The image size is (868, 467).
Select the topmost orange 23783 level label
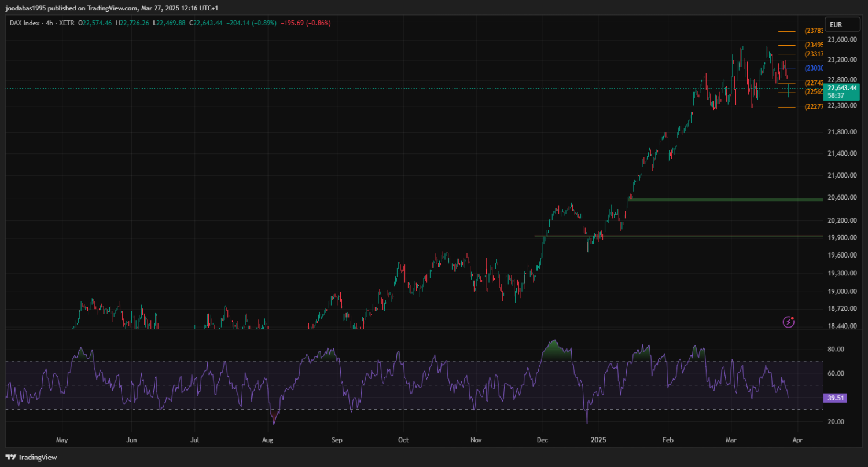pyautogui.click(x=813, y=31)
